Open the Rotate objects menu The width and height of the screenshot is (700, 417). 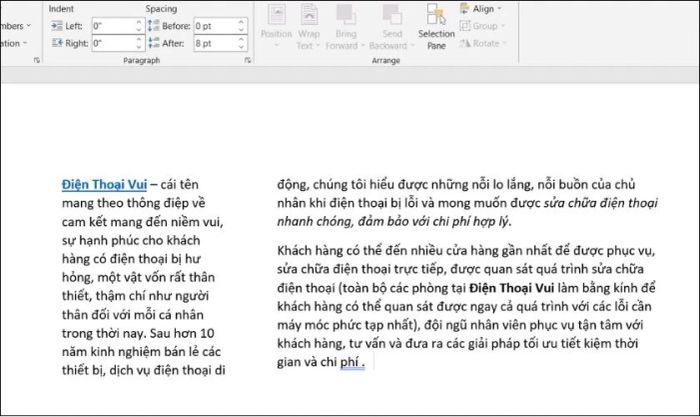(483, 43)
